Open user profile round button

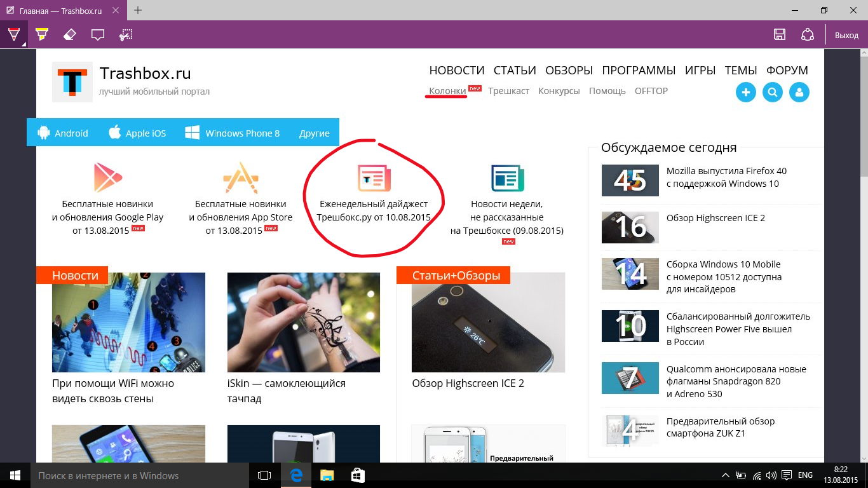[799, 92]
